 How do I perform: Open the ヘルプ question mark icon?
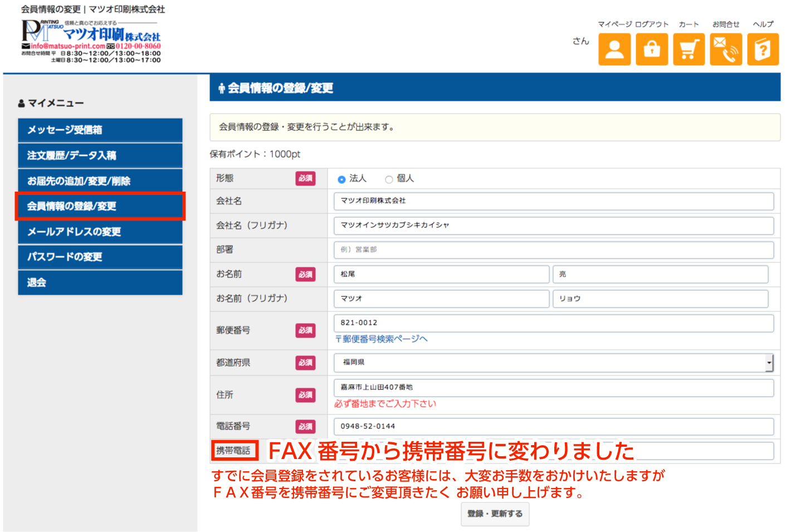[763, 50]
